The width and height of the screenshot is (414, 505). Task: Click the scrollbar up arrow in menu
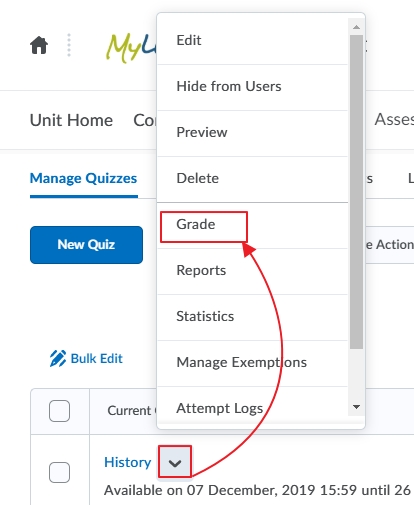(x=356, y=27)
